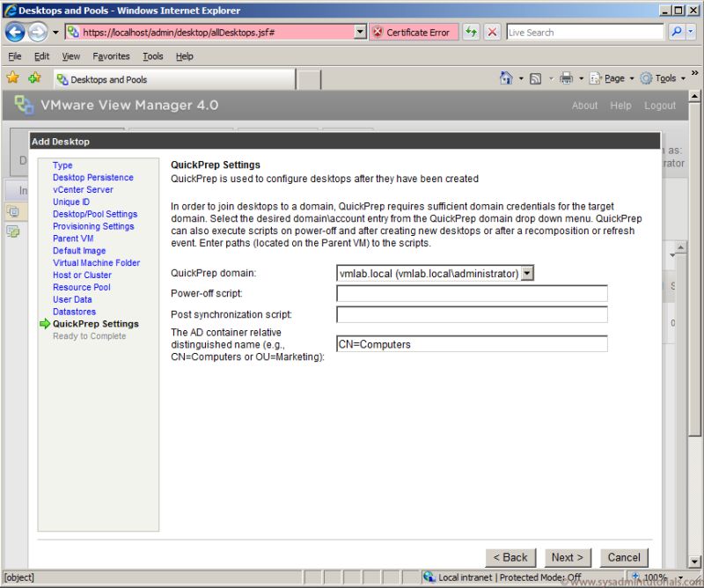The height and width of the screenshot is (588, 704).
Task: Open the Favorites menu
Action: (111, 55)
